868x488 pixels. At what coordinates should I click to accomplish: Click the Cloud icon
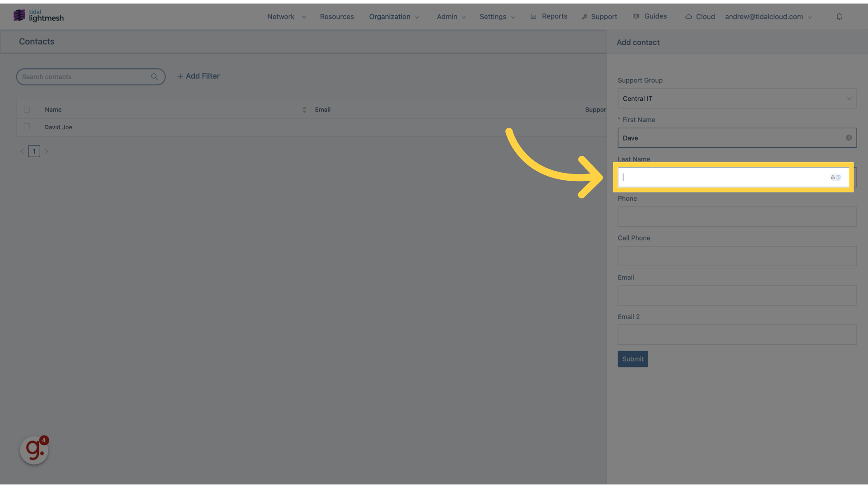click(x=689, y=16)
